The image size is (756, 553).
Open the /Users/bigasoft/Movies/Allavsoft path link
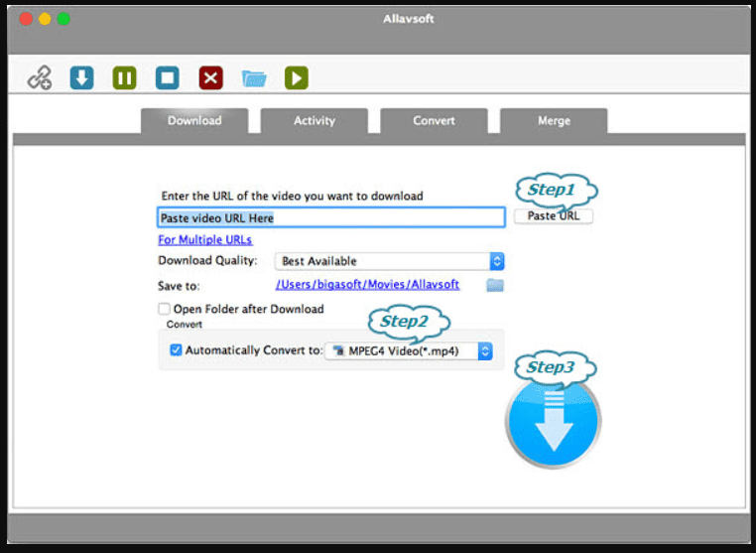[367, 284]
